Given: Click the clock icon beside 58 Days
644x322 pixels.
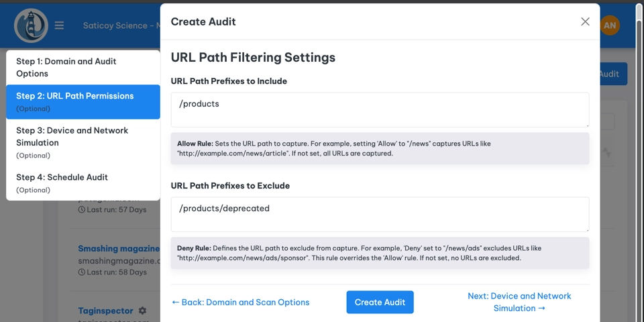Looking at the screenshot, I should click(x=82, y=272).
